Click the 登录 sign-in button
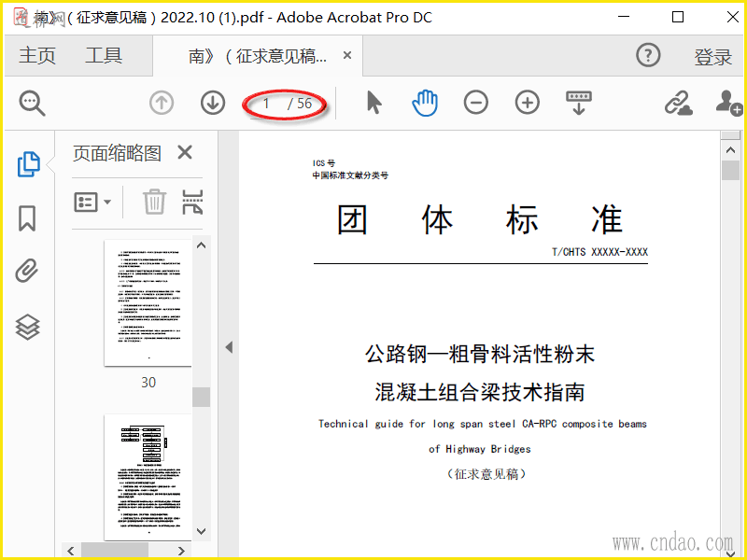 tap(712, 57)
